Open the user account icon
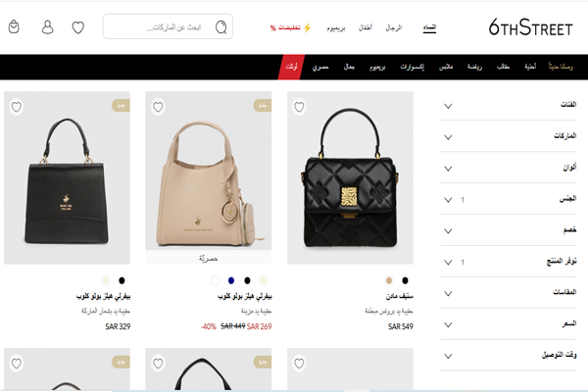 click(47, 27)
